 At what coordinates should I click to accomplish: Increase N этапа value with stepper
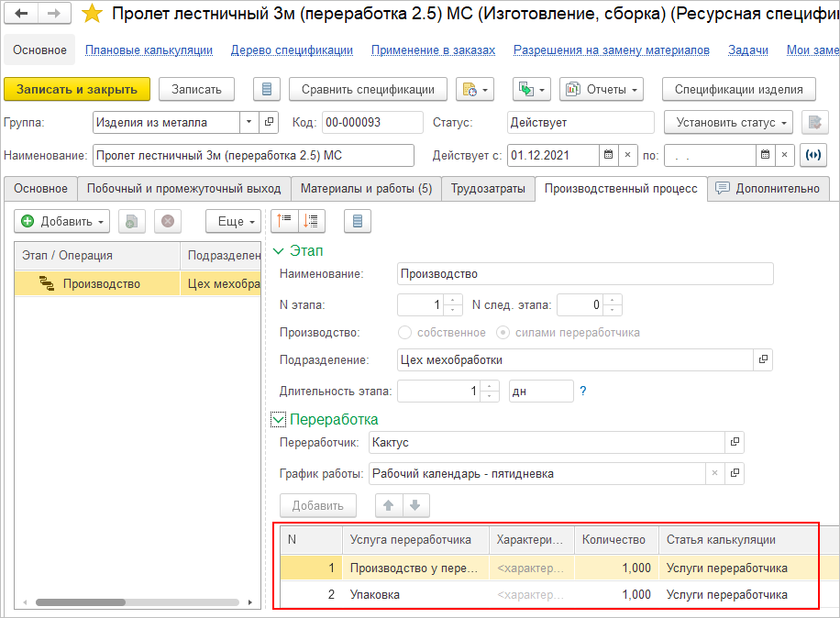click(453, 300)
